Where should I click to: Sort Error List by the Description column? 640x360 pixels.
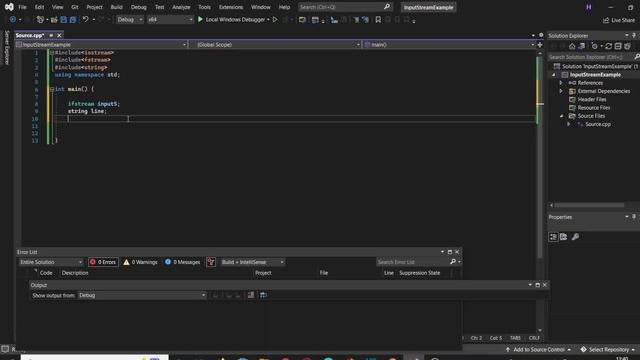point(75,273)
